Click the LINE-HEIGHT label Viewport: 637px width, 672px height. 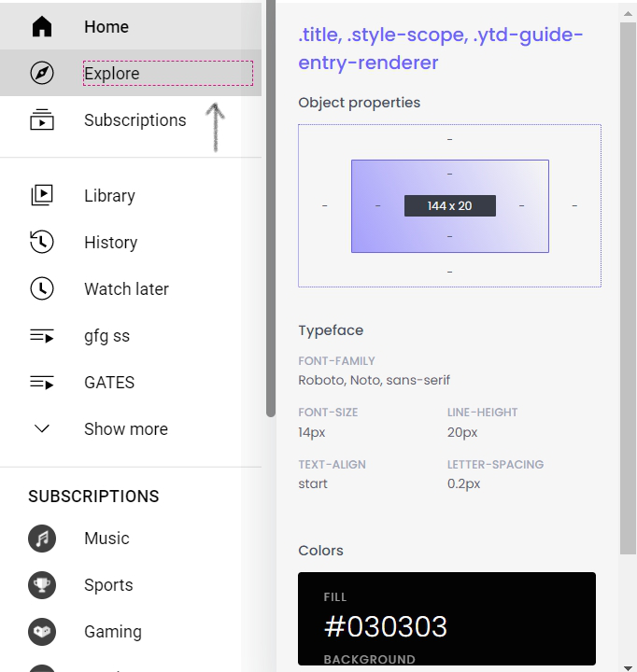click(482, 413)
